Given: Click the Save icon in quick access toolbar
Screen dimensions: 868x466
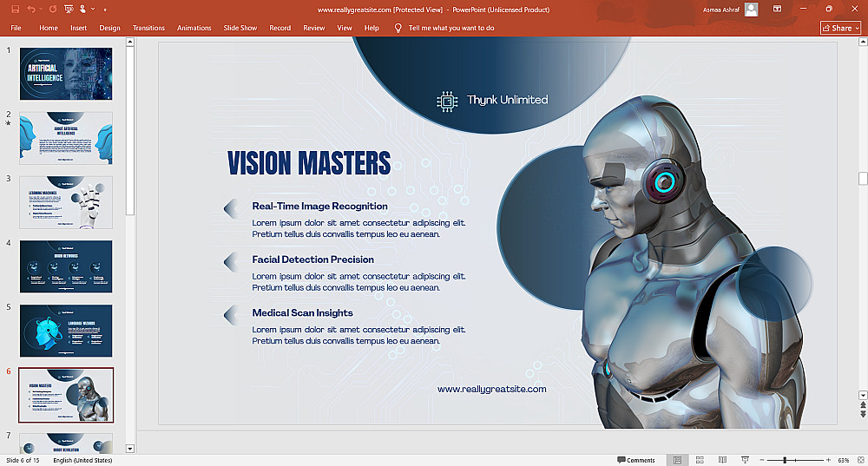Looking at the screenshot, I should (x=15, y=10).
